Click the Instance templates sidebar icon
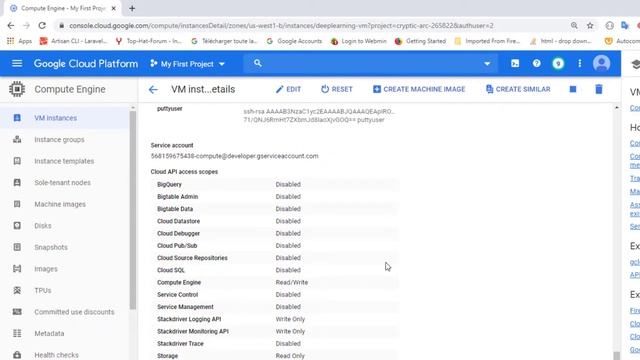This screenshot has width=640, height=360. [17, 161]
